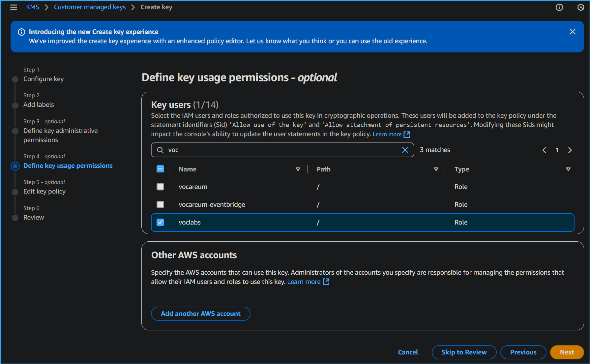
Task: Open the Path column sort dropdown
Action: (436, 169)
